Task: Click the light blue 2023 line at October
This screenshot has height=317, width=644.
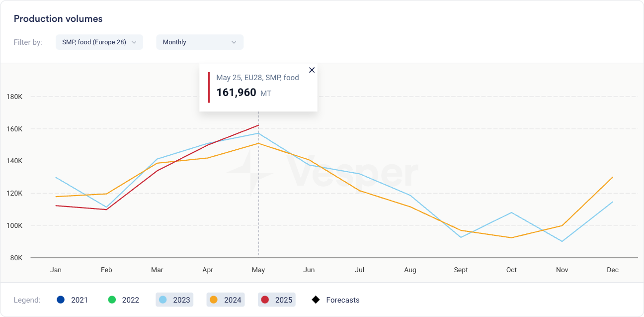Action: coord(511,212)
